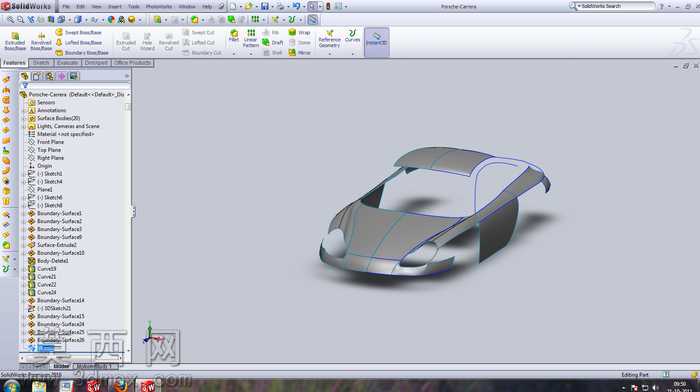The image size is (700, 392).
Task: Click Firefox icon in Windows taskbar
Action: (x=121, y=386)
